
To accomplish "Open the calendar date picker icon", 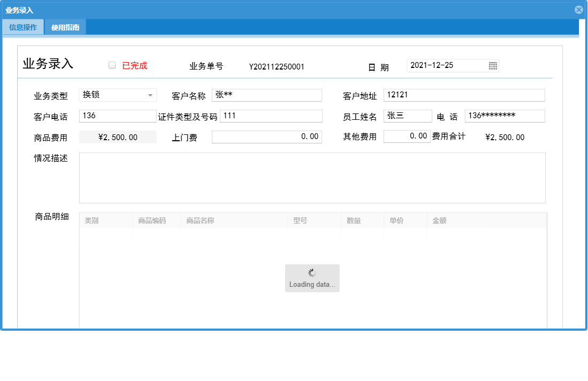I will (493, 65).
